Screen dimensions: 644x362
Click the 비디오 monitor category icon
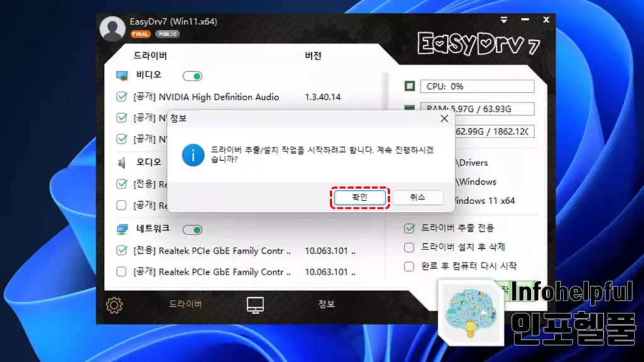tap(122, 75)
